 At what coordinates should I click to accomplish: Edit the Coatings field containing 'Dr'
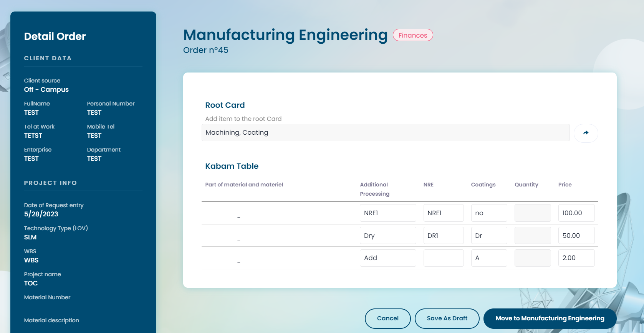tap(489, 236)
